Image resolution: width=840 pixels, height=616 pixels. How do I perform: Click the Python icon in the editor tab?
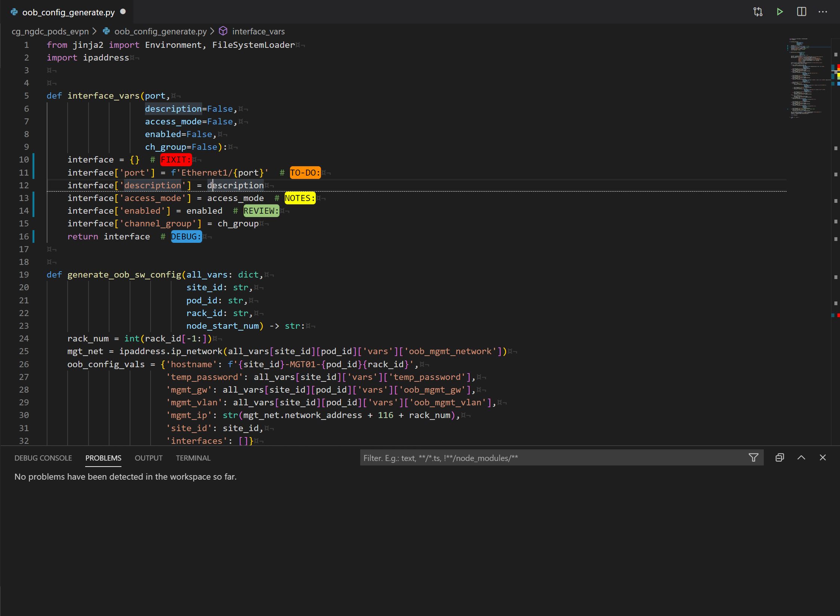[x=14, y=12]
